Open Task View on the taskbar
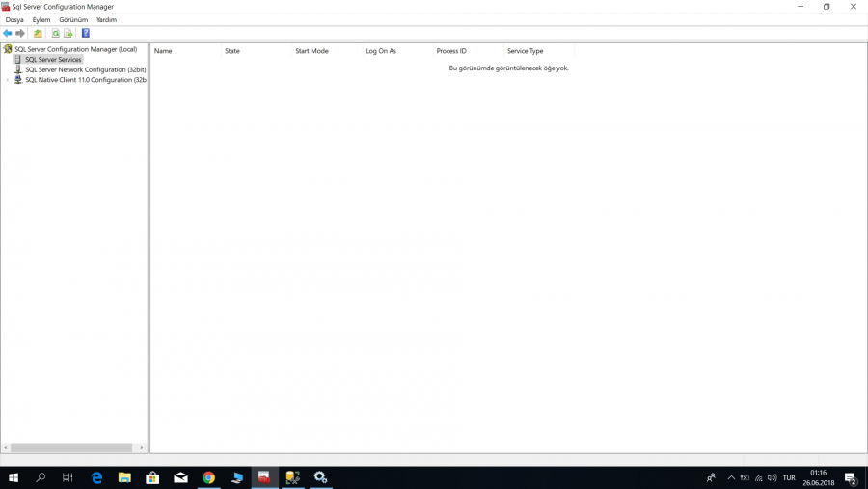 coord(68,477)
